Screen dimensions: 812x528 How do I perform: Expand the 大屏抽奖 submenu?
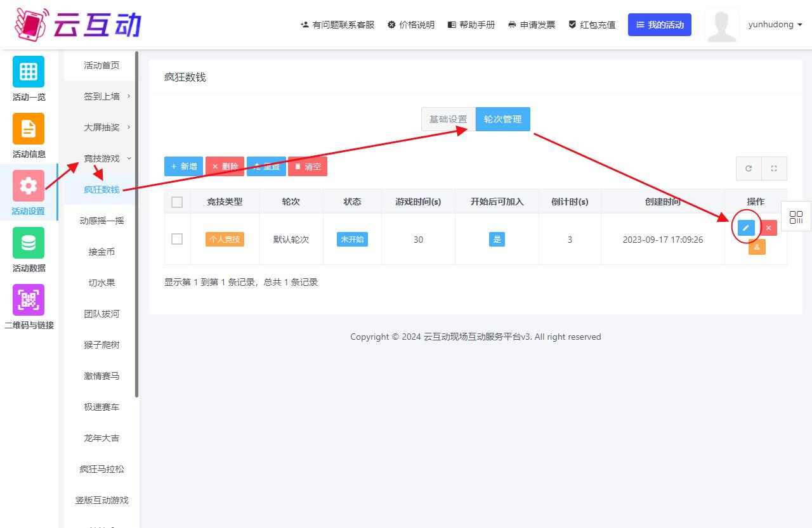click(101, 127)
